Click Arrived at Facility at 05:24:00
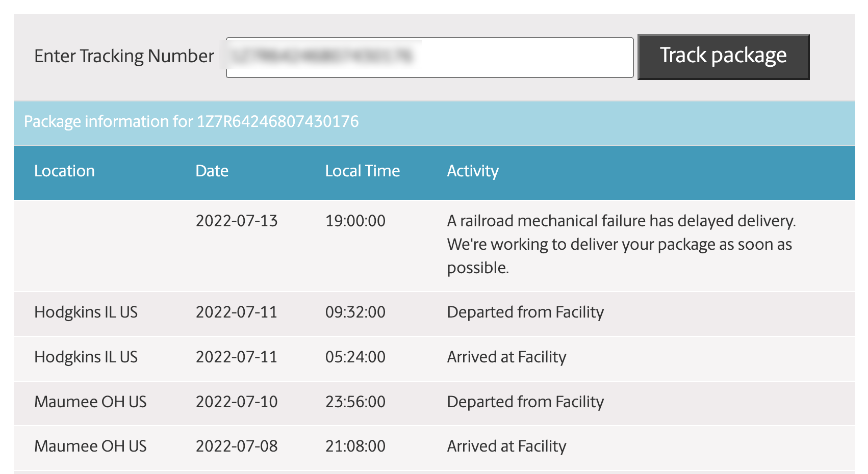Image resolution: width=868 pixels, height=474 pixels. click(x=506, y=357)
